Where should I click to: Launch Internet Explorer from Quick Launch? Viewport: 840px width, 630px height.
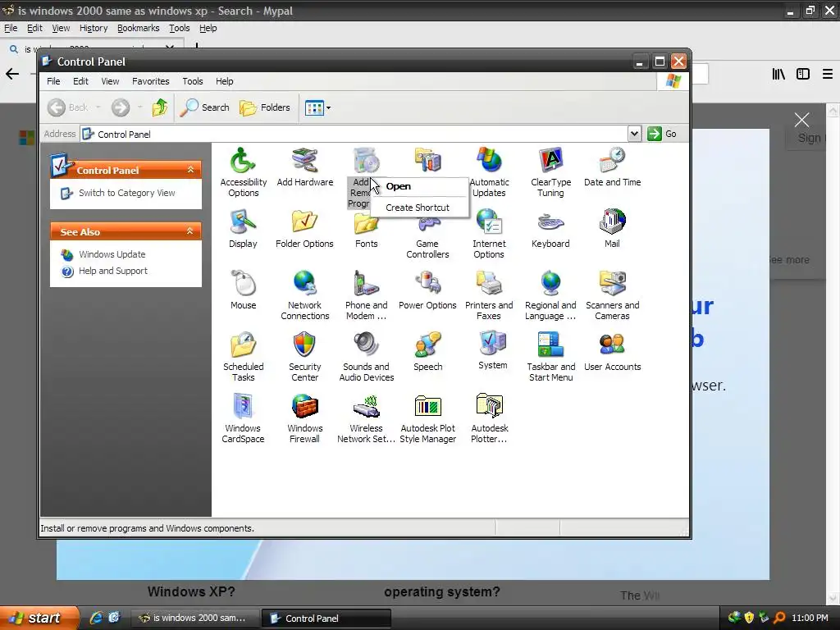click(96, 618)
